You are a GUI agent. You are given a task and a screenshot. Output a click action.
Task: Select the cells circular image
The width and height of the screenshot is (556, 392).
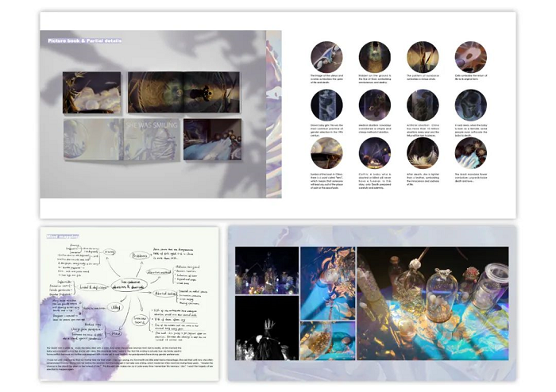(470, 57)
